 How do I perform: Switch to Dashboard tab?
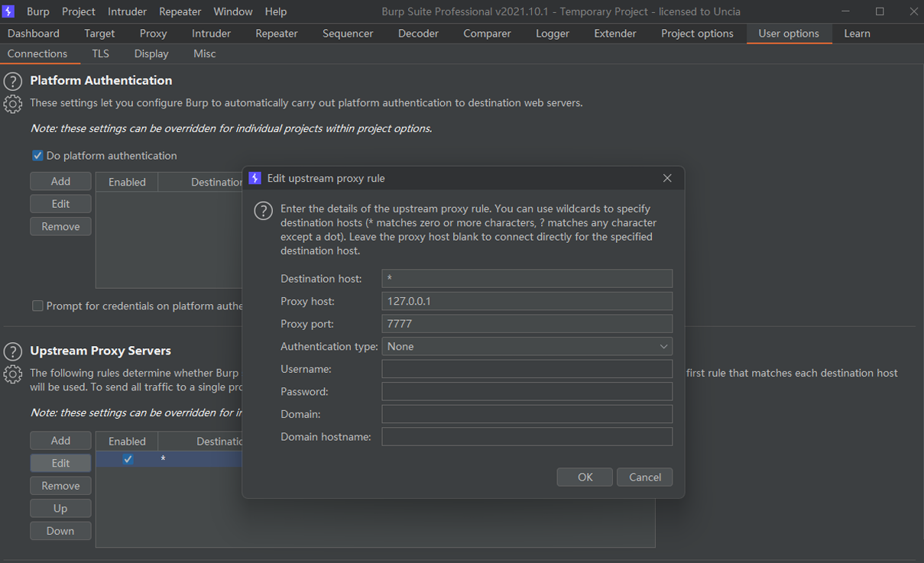tap(34, 34)
